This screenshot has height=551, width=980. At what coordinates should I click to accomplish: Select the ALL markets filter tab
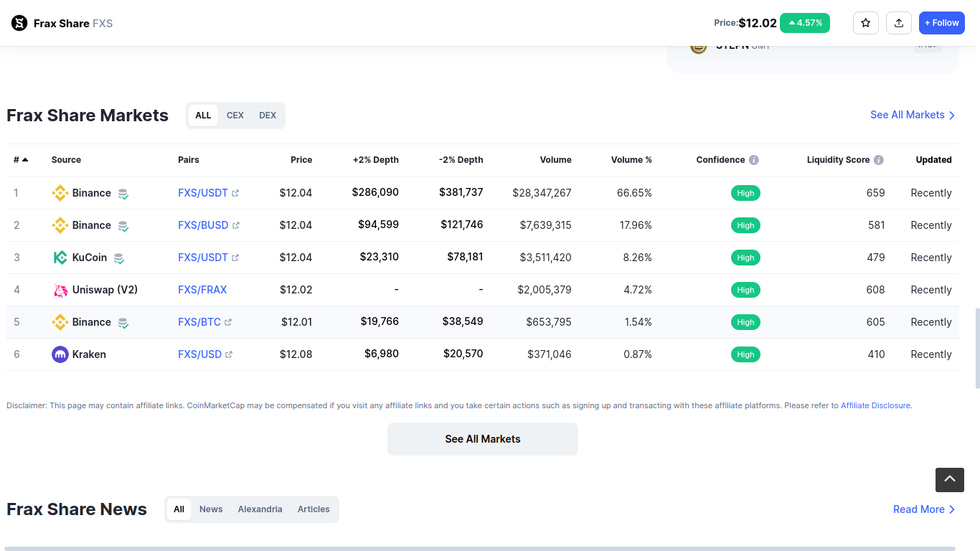click(x=203, y=116)
